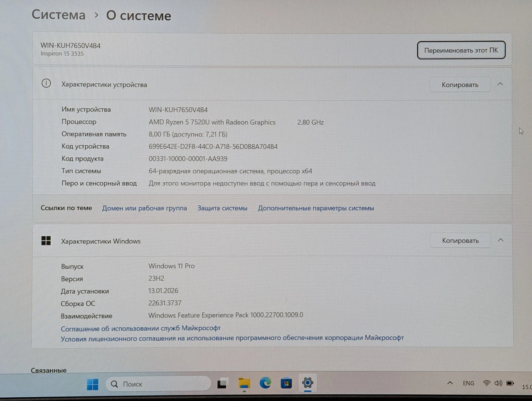532x401 pixels.
Task: Click the Wi-Fi icon in the system tray
Action: pyautogui.click(x=486, y=383)
